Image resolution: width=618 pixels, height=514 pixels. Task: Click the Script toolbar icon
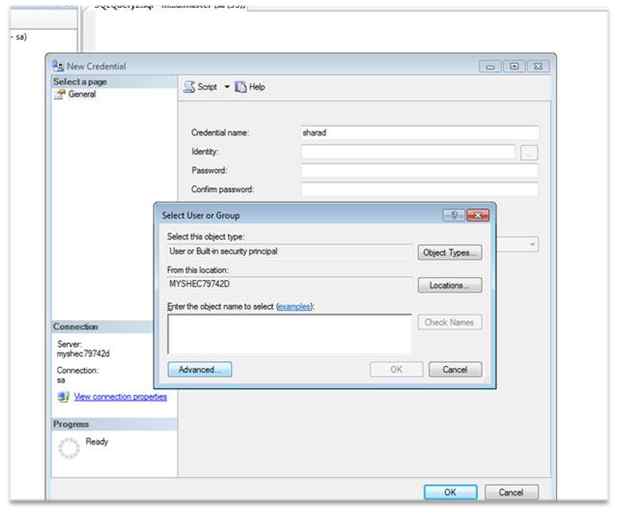(190, 87)
